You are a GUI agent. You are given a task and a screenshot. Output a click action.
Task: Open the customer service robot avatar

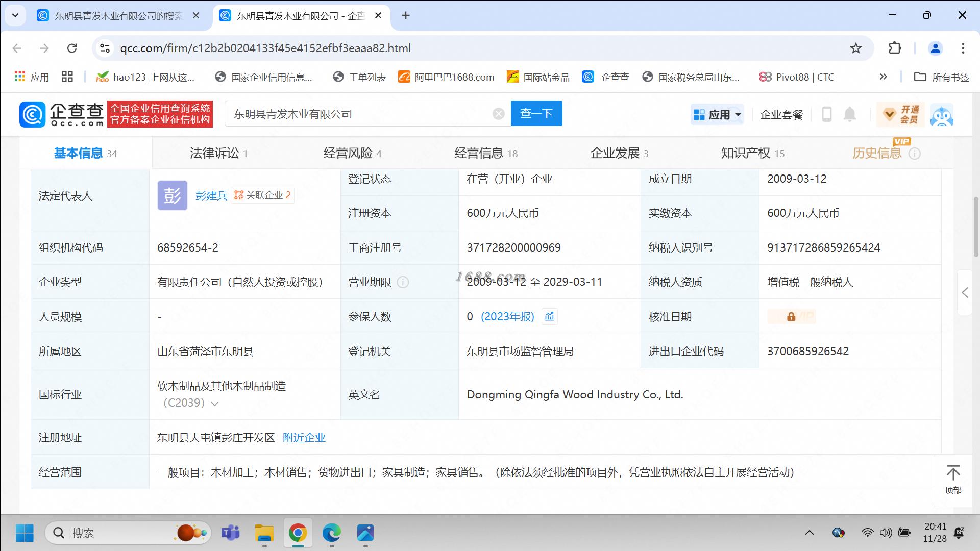point(941,115)
